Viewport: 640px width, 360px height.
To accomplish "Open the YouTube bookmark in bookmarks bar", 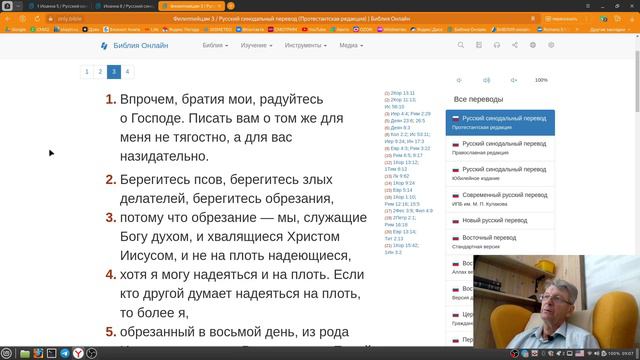I will 314,29.
